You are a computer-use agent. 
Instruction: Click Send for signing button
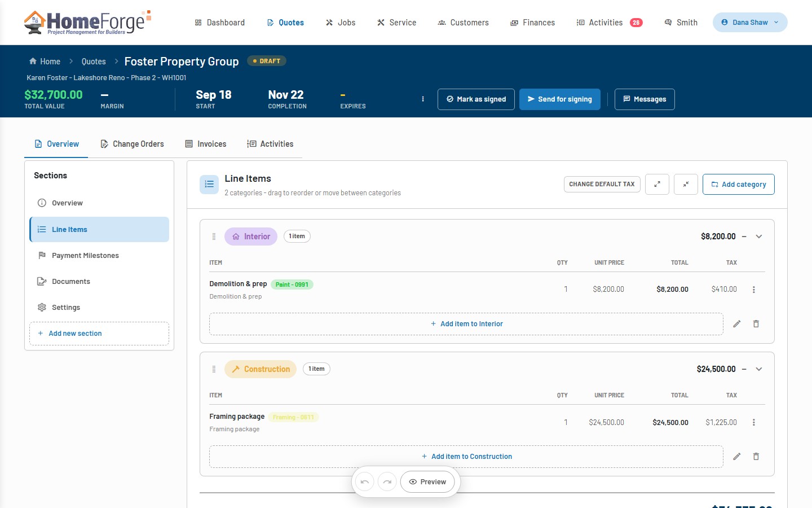tap(560, 99)
